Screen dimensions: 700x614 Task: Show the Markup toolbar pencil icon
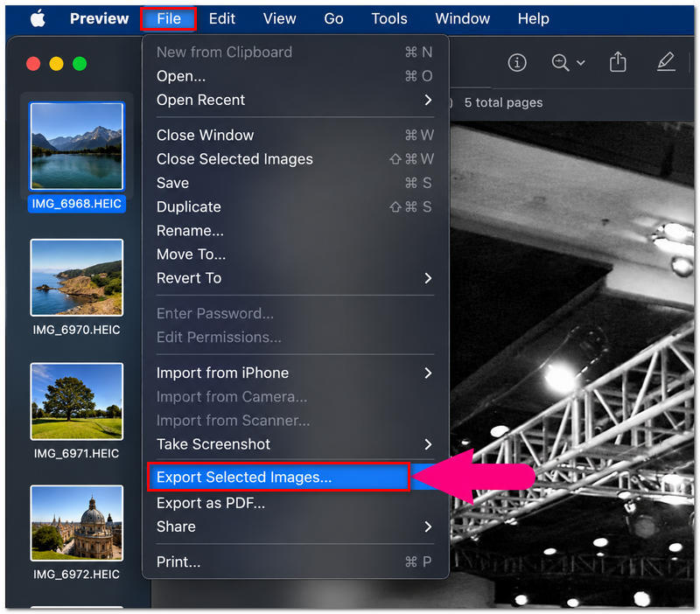click(x=666, y=61)
